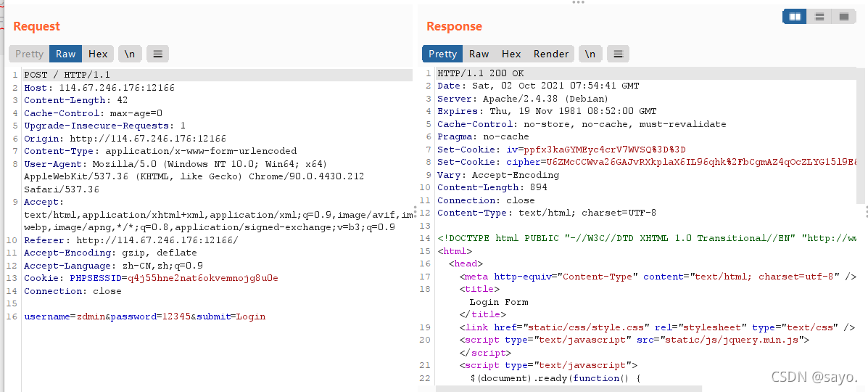Image resolution: width=868 pixels, height=392 pixels.
Task: Switch Response view to Raw tab
Action: [x=479, y=54]
